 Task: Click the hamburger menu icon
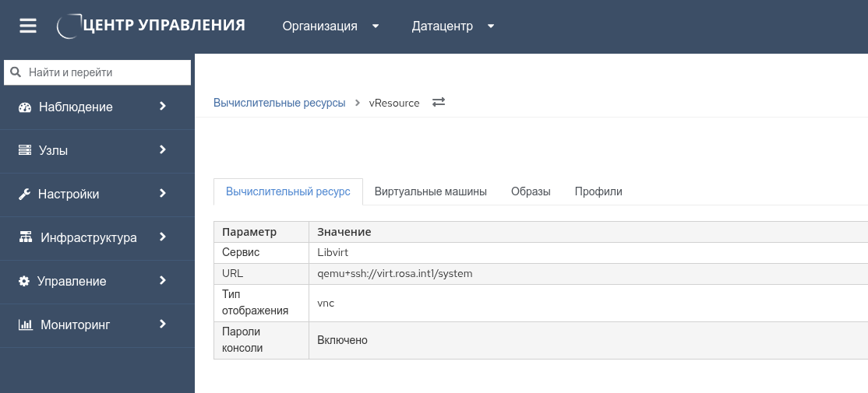pyautogui.click(x=28, y=26)
